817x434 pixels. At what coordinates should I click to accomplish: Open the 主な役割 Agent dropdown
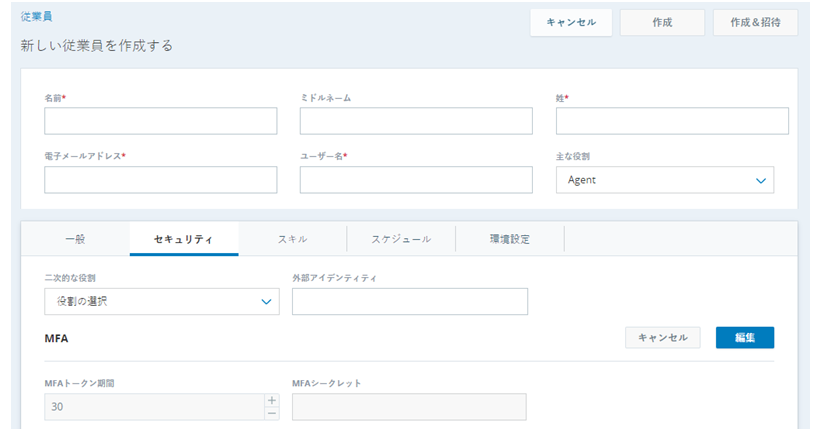665,180
